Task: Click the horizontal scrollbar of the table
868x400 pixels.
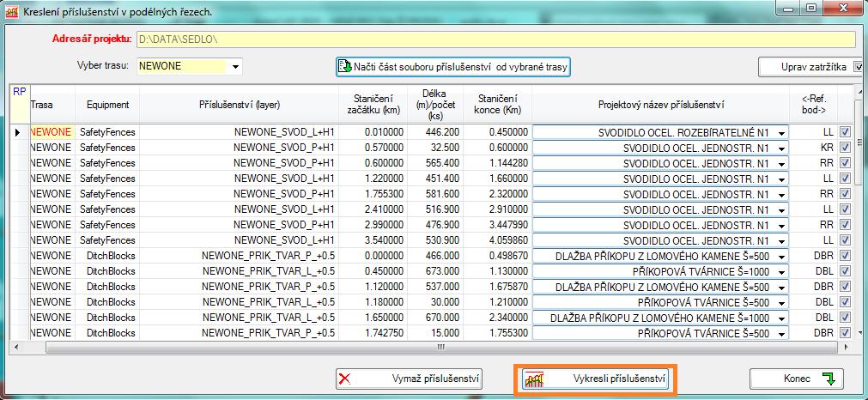Action: tap(440, 347)
